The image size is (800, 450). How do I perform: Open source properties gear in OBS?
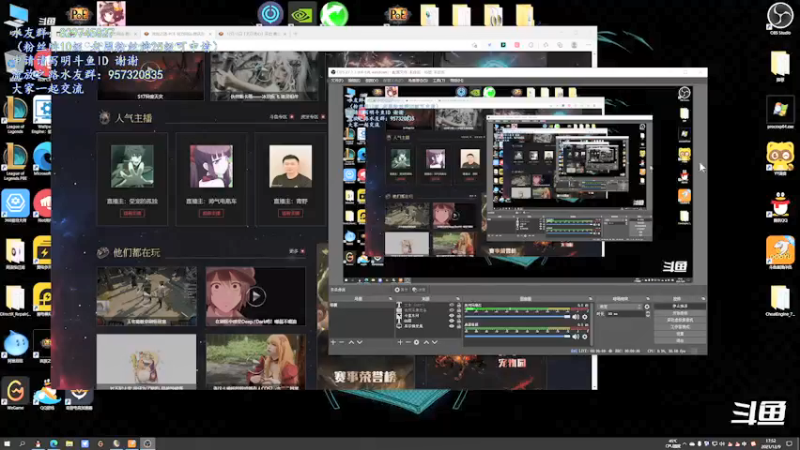[416, 342]
